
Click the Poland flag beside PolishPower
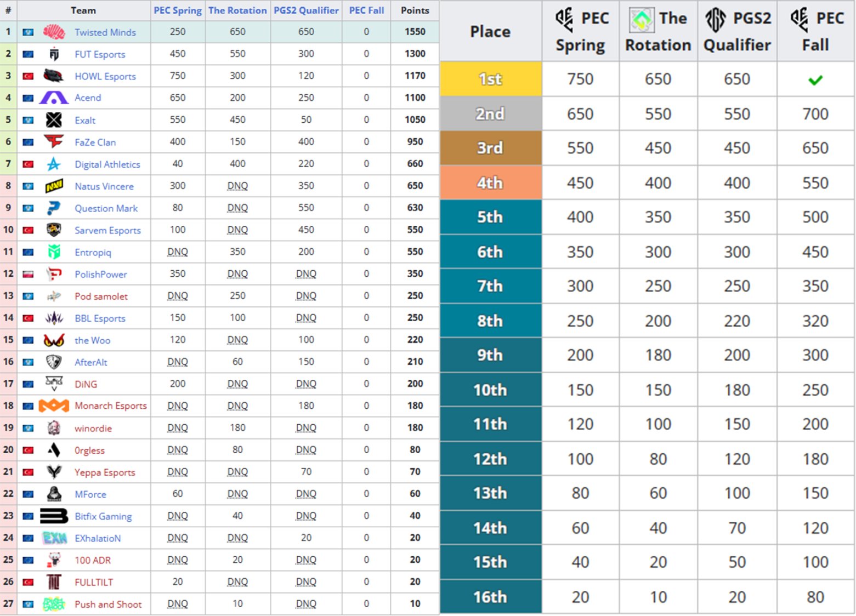coord(28,274)
